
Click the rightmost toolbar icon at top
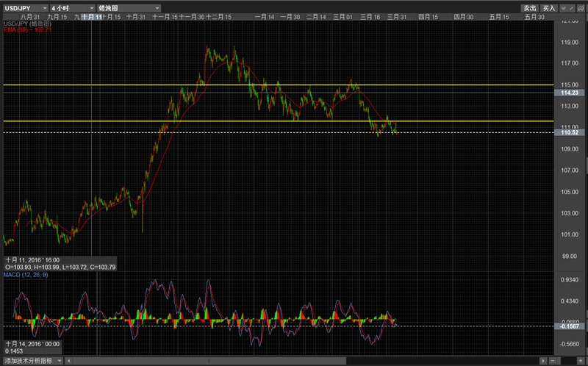[581, 8]
